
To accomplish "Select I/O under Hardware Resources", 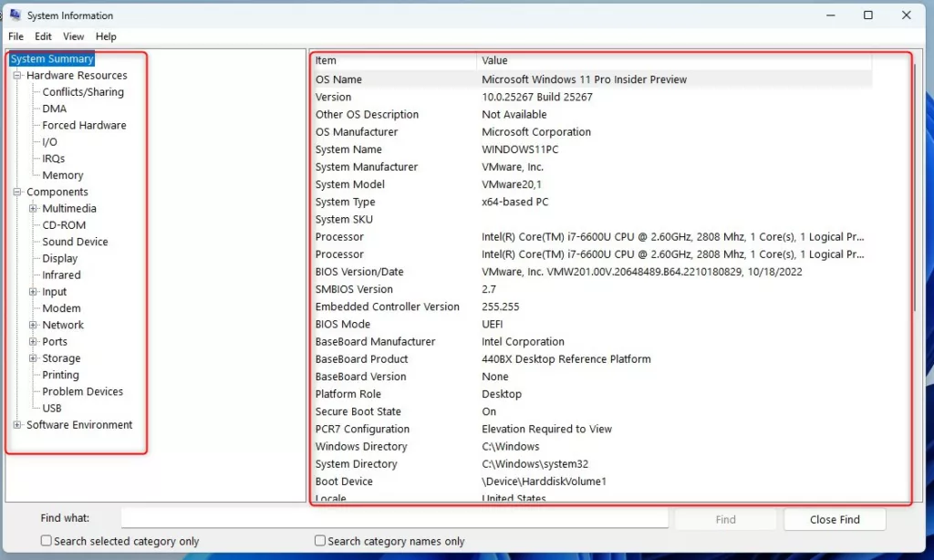I will (49, 141).
